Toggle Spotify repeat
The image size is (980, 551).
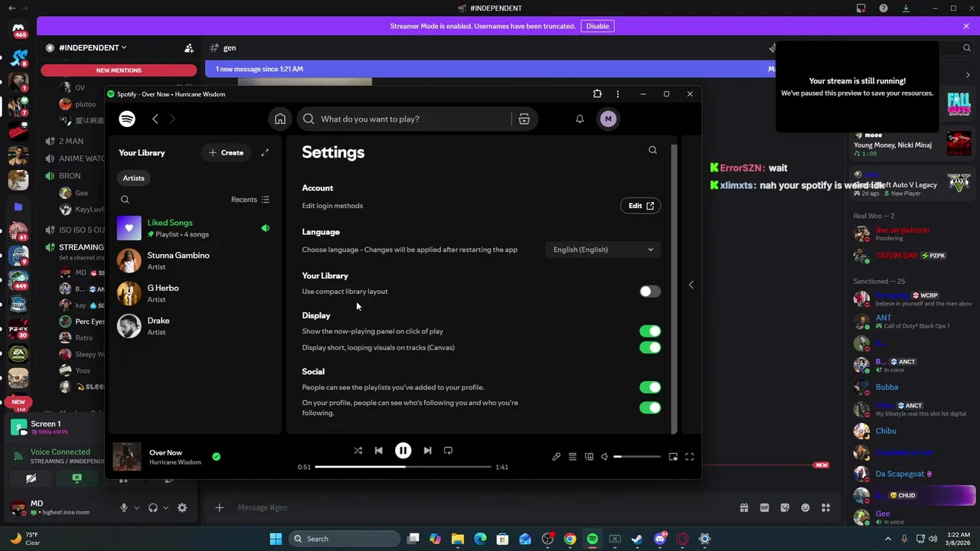(x=448, y=451)
